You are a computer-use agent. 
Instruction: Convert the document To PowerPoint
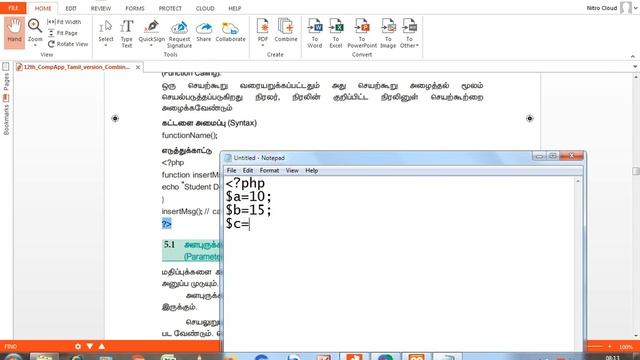coord(362,33)
